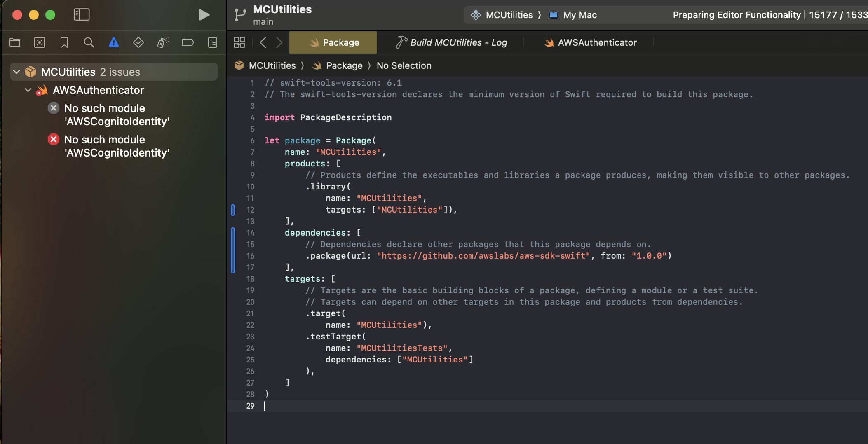Click the targets: ["MCUtilities"]) line
Screen dimensions: 868x444
tap(392, 210)
